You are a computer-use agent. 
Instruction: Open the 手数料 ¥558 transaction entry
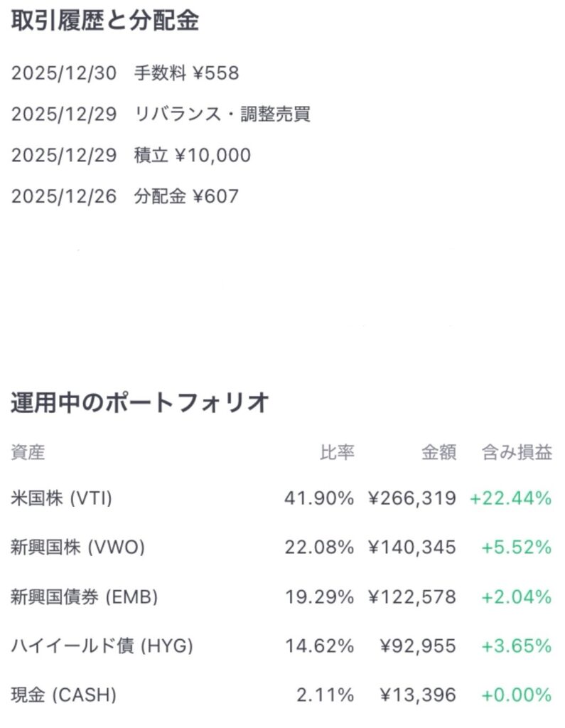coord(125,73)
